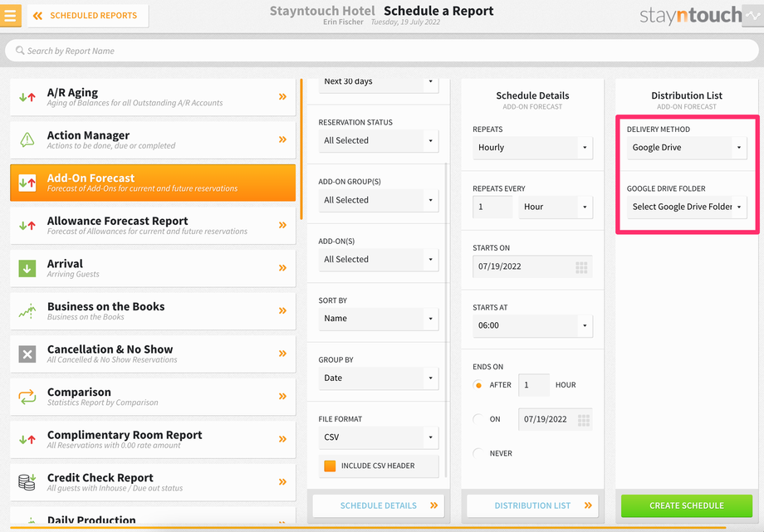The height and width of the screenshot is (532, 764).
Task: Open the Delivery Method Google Drive dropdown
Action: pos(687,148)
